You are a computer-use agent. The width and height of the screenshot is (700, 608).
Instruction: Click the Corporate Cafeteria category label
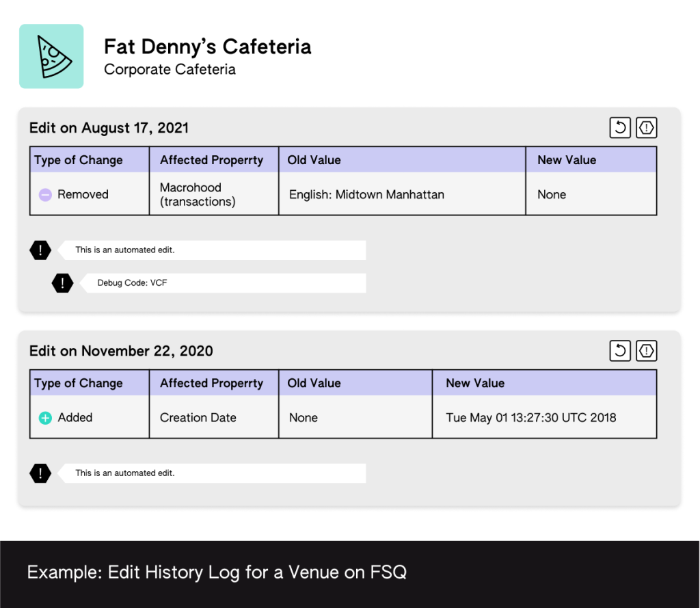coord(170,70)
